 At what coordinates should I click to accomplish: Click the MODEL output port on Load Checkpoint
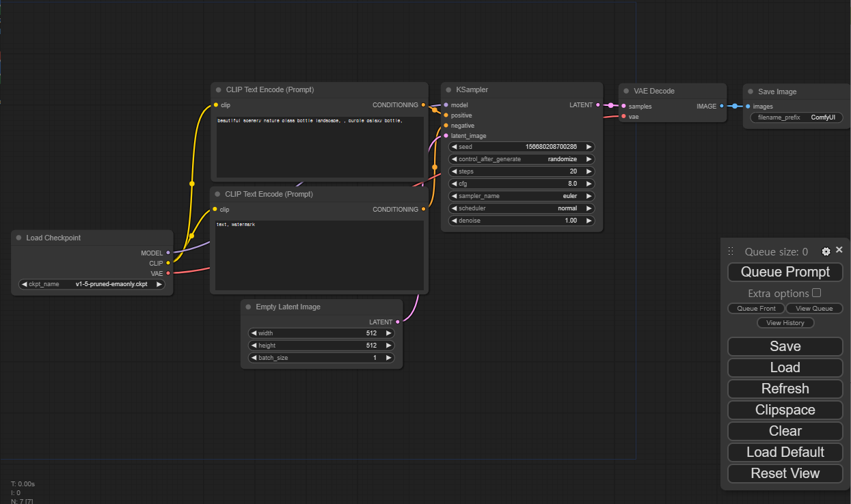pyautogui.click(x=168, y=253)
